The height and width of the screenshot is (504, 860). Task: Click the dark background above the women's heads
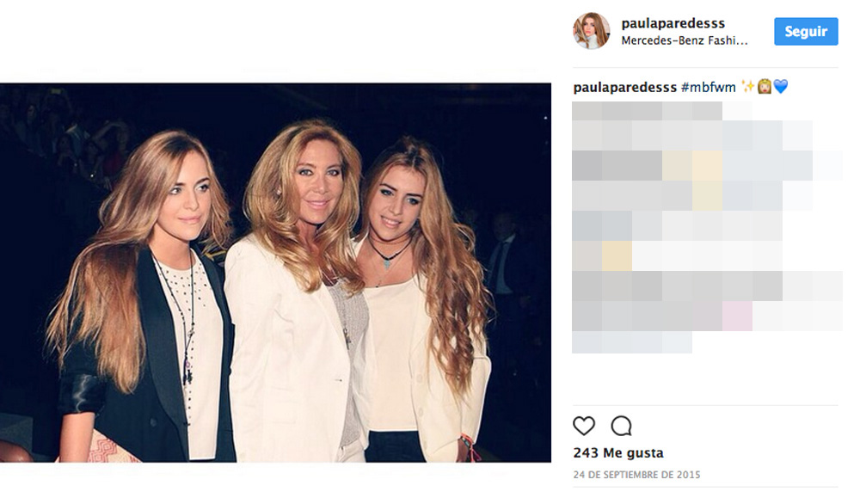pos(274,101)
